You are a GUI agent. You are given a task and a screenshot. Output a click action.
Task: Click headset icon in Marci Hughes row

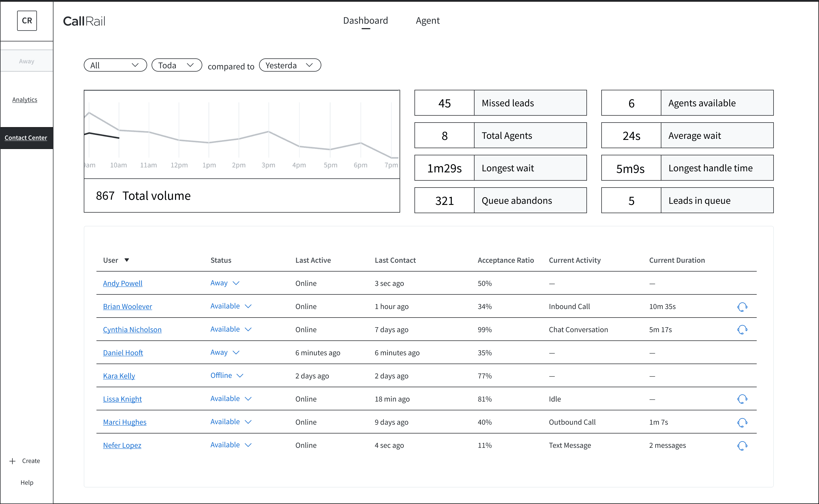[742, 422]
